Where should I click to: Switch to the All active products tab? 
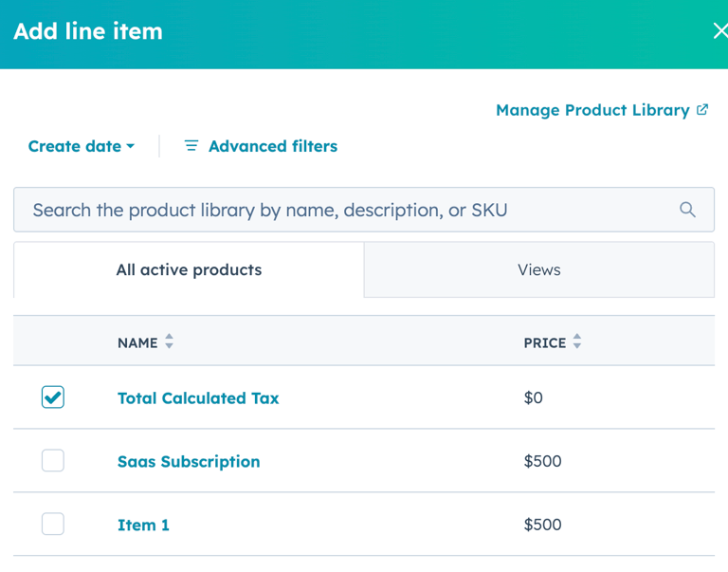pos(189,270)
